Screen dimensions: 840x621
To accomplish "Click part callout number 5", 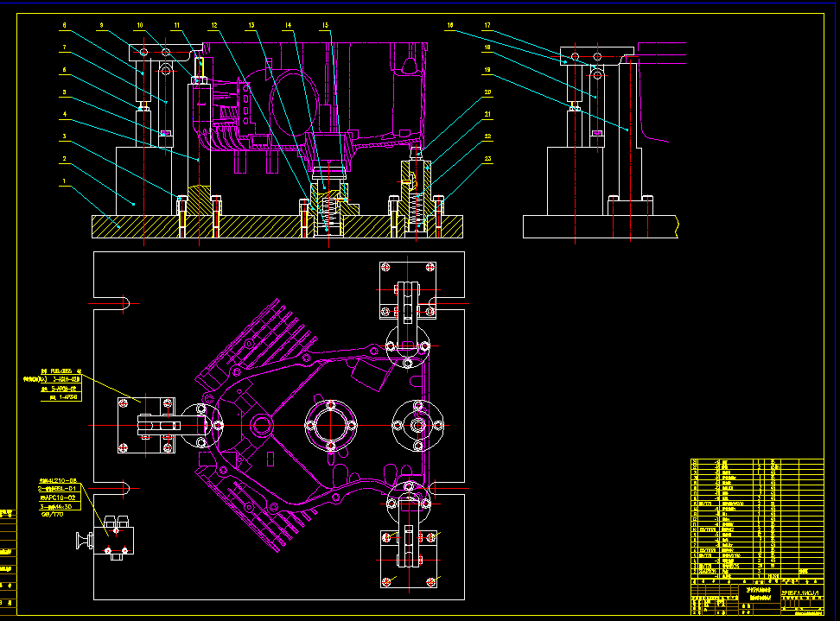I will point(64,92).
